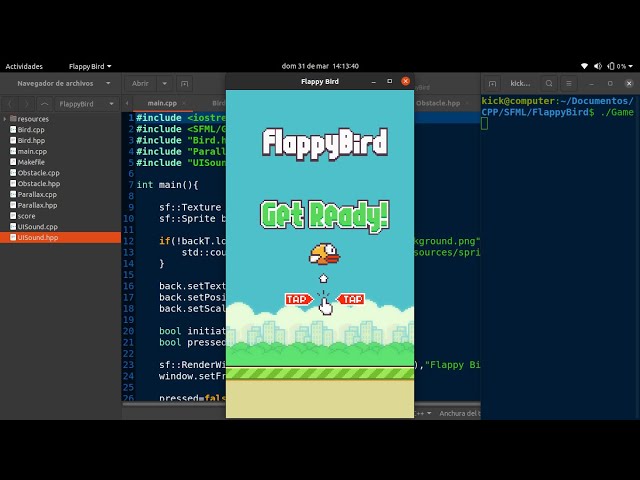The image size is (640, 480).
Task: Expand Navegador de archivos panel dropdown
Action: tap(108, 83)
